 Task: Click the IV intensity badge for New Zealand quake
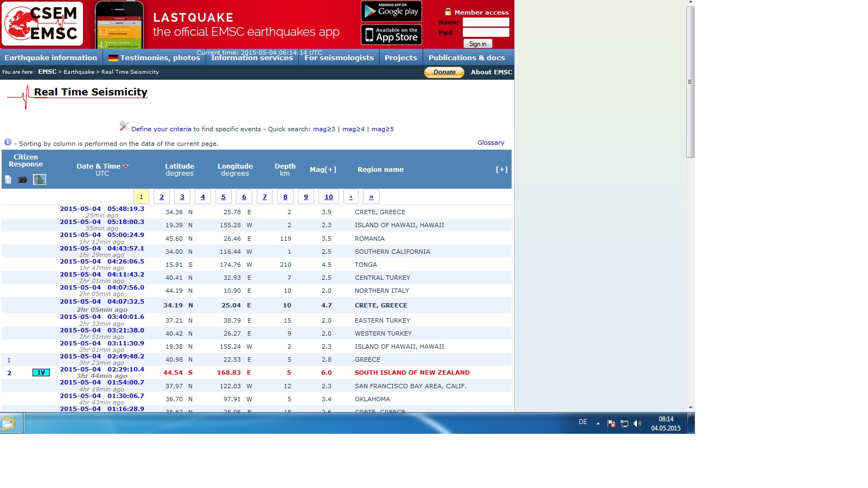point(41,373)
